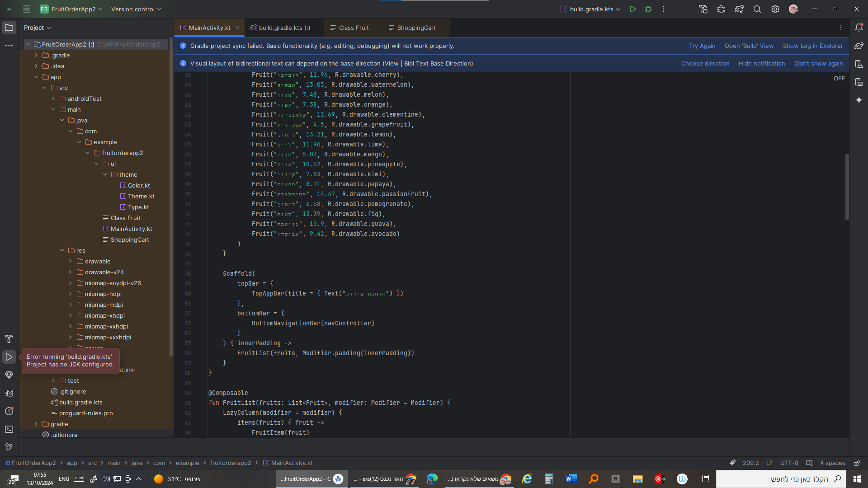This screenshot has height=488, width=868.
Task: Click Hide notification link
Action: pos(762,63)
